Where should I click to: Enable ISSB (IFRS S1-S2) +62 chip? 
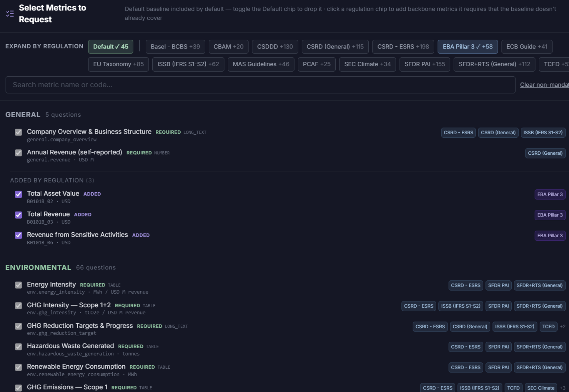point(188,64)
